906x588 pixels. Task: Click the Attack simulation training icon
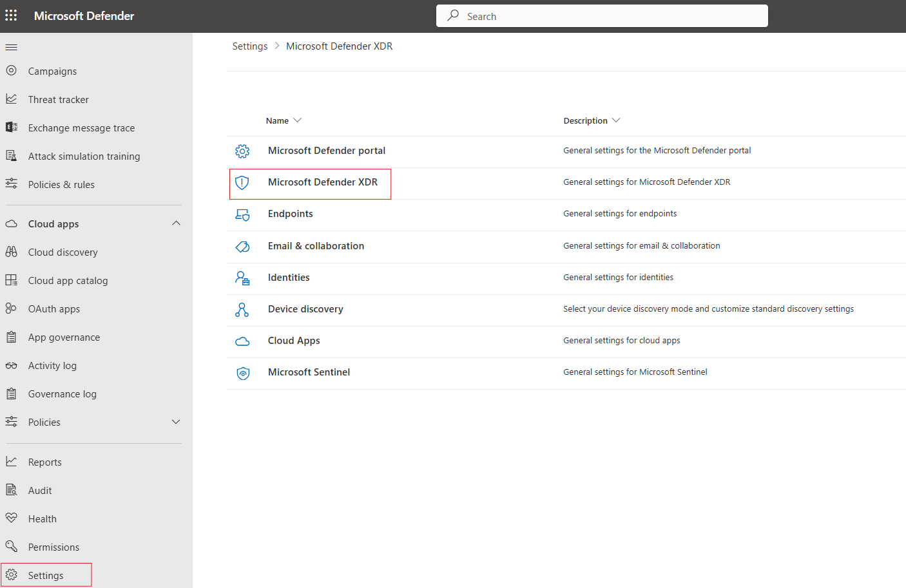pyautogui.click(x=11, y=156)
